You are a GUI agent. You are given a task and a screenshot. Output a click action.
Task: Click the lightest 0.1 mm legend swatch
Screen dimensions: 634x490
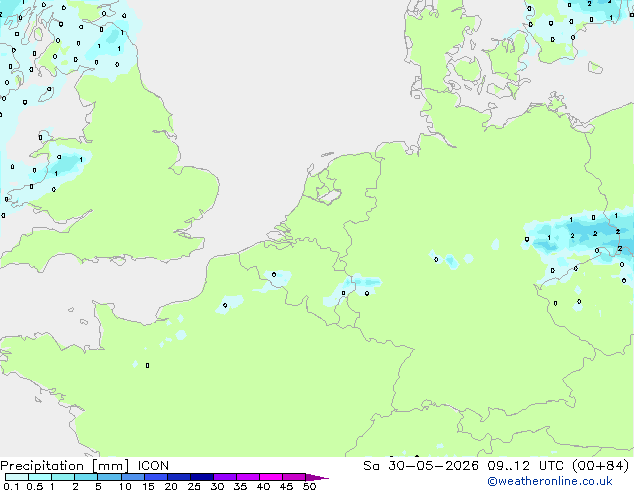click(x=17, y=477)
